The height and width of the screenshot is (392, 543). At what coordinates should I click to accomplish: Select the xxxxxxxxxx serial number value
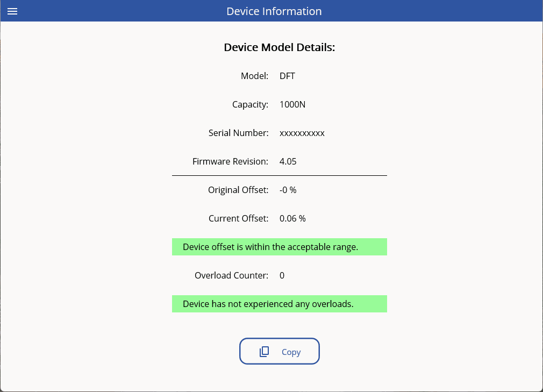(x=302, y=133)
